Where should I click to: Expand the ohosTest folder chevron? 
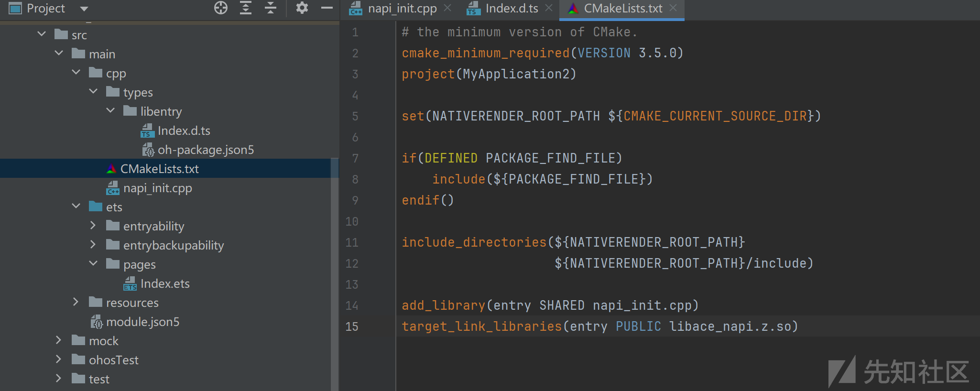59,359
